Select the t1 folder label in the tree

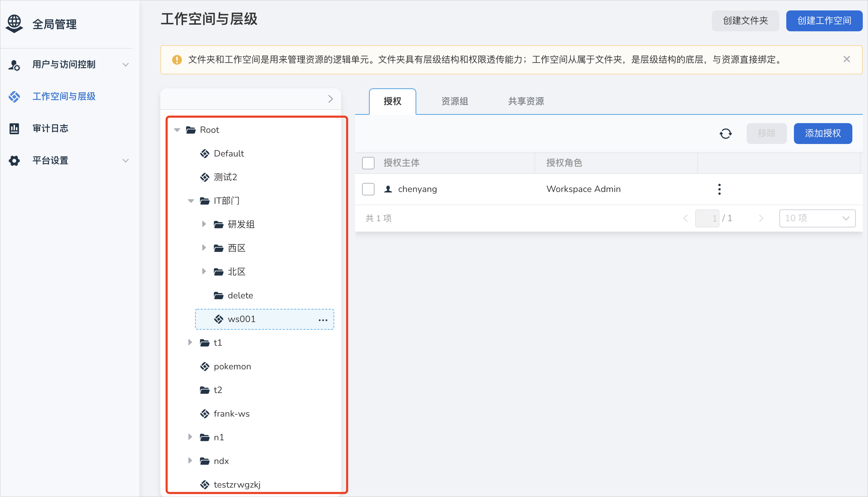click(x=218, y=343)
